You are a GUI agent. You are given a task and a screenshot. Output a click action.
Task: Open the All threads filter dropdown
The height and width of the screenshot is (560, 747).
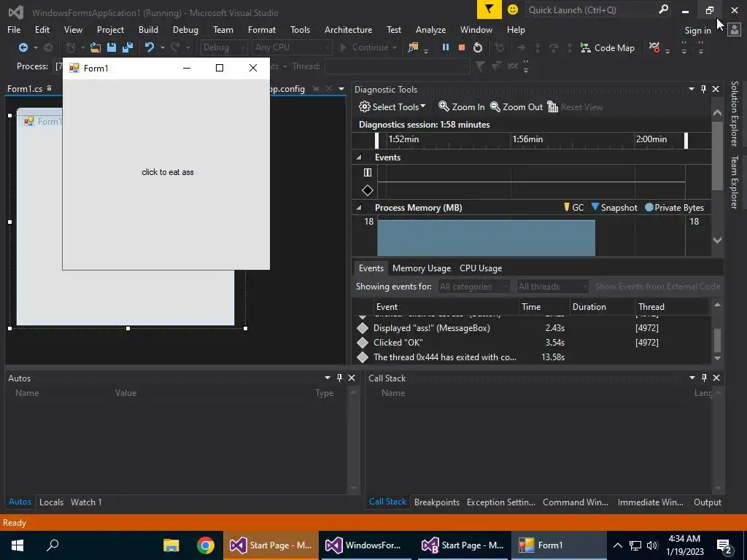click(x=553, y=286)
